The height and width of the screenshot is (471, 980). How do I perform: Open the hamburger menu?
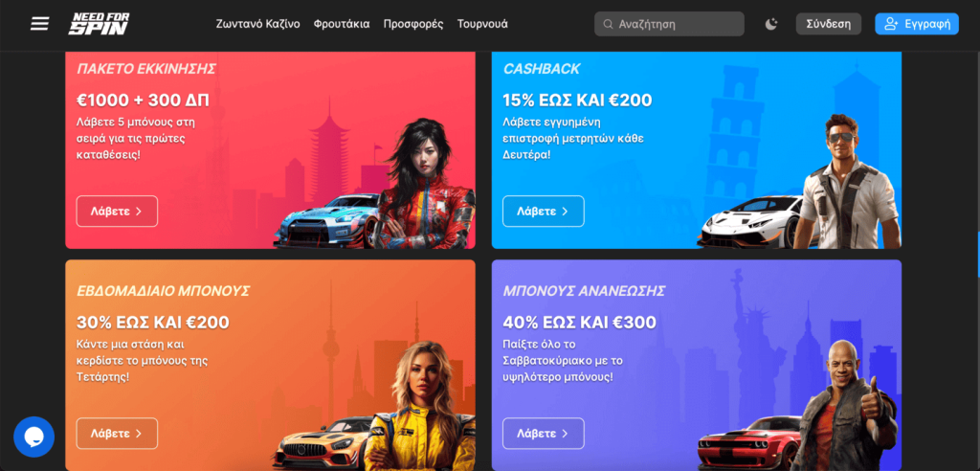click(39, 24)
